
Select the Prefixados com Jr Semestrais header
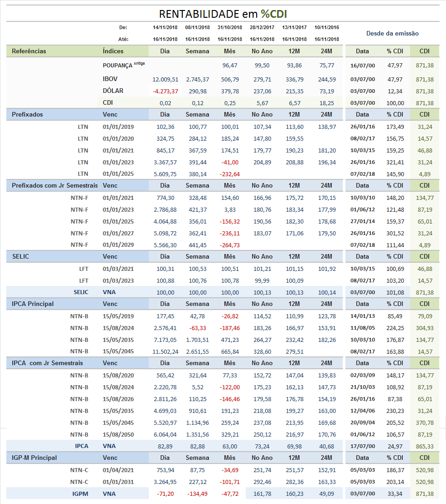(55, 185)
